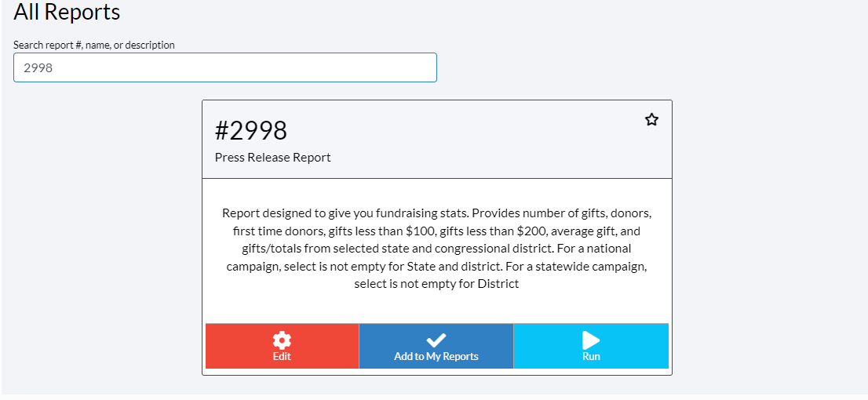The width and height of the screenshot is (868, 400).
Task: Click the checkmark icon above Add to My Reports
Action: 436,340
